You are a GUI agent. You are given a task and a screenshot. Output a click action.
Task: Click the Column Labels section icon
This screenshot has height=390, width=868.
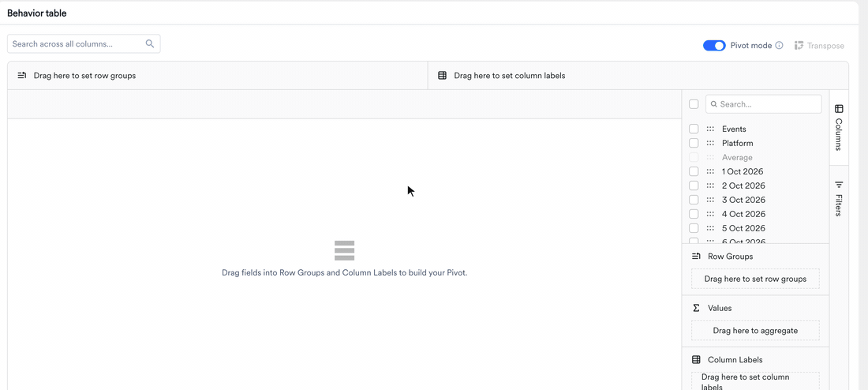697,359
